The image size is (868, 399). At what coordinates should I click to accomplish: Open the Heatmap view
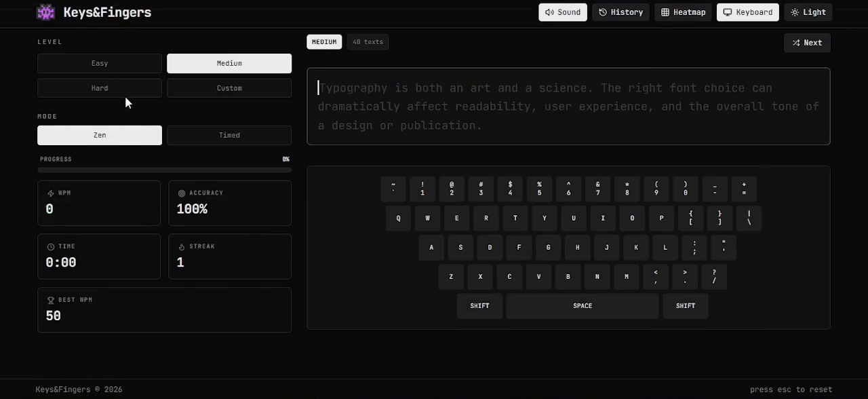[x=683, y=12]
